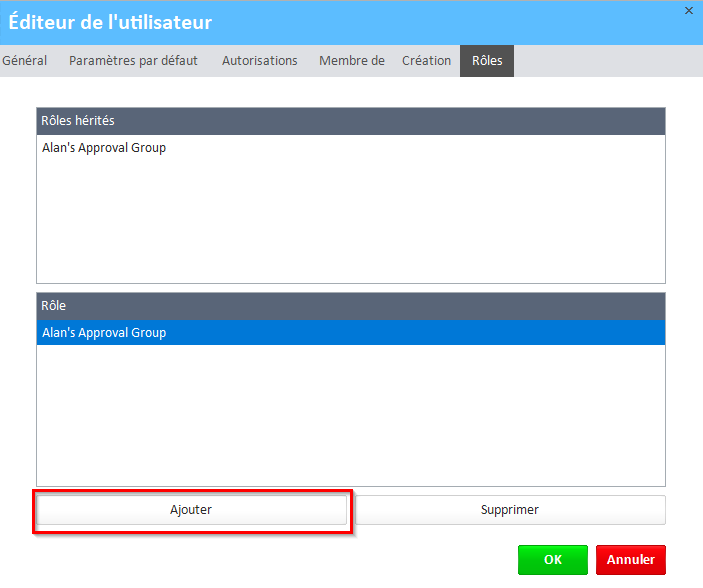Image resolution: width=703 pixels, height=588 pixels.
Task: Click the Éditeur de l'utilisateur title text
Action: (x=110, y=22)
